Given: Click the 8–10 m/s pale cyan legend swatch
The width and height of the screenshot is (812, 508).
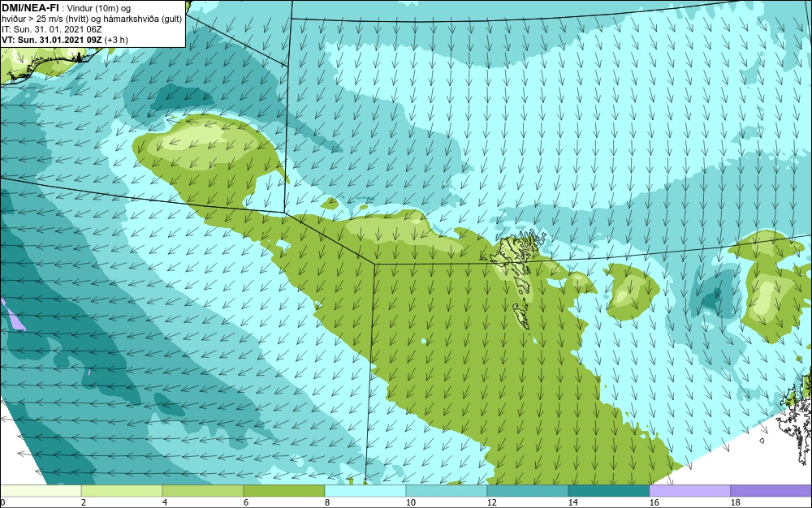Looking at the screenshot, I should pyautogui.click(x=365, y=490).
